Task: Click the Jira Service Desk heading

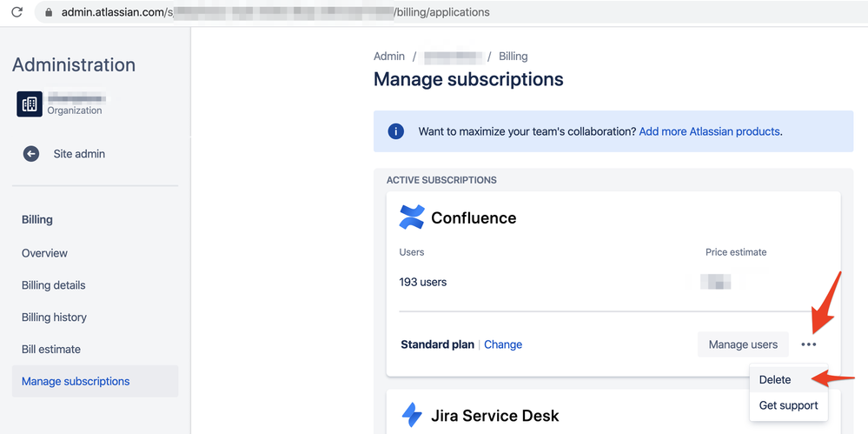Action: [x=495, y=415]
